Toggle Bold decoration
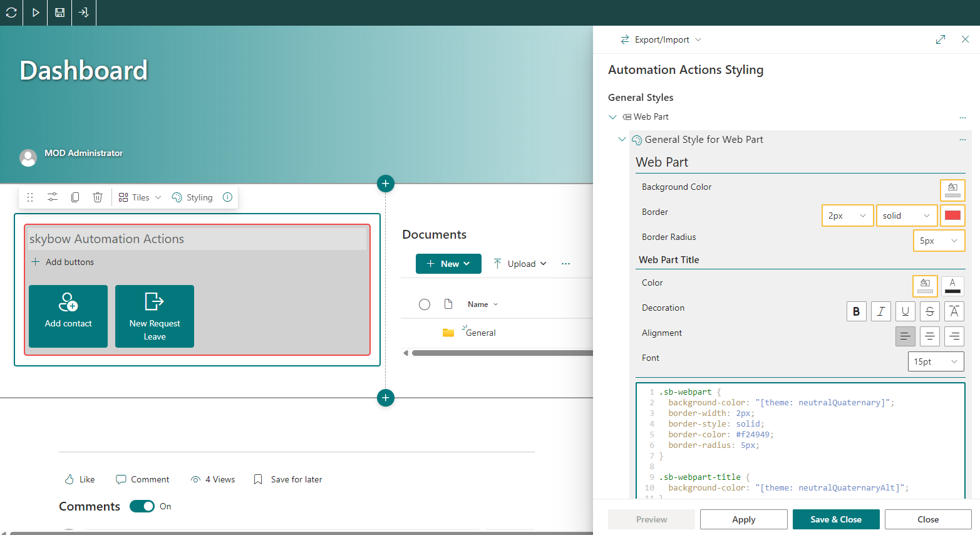The height and width of the screenshot is (535, 980). 856,311
